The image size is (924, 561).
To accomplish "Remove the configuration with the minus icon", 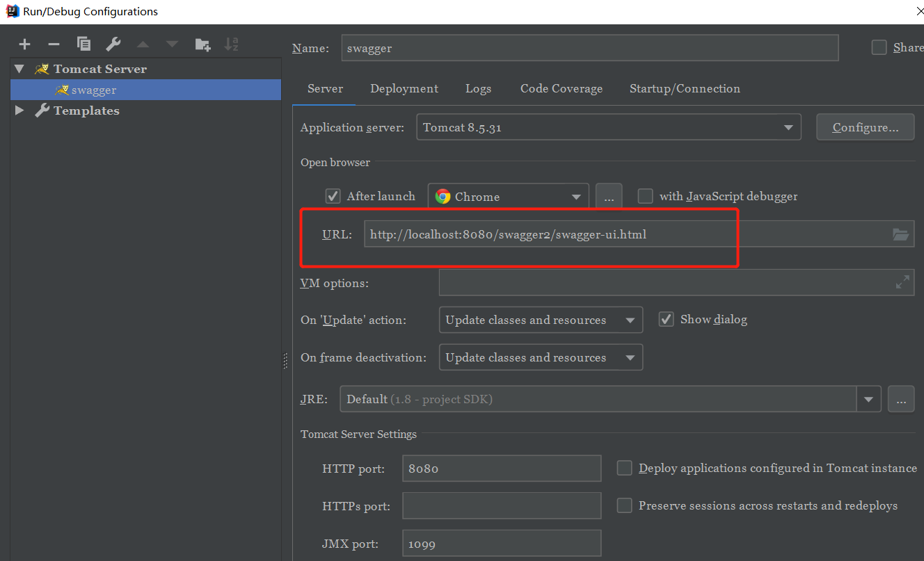I will click(54, 44).
